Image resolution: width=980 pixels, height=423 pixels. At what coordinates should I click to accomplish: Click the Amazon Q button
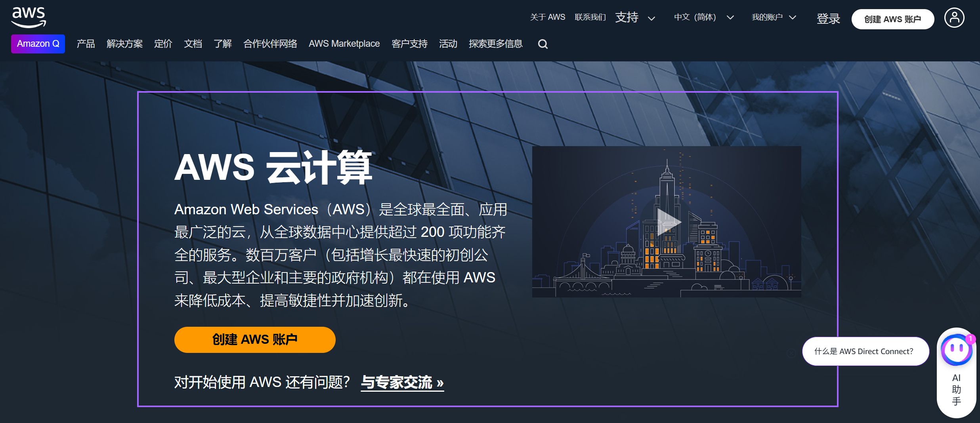point(38,44)
